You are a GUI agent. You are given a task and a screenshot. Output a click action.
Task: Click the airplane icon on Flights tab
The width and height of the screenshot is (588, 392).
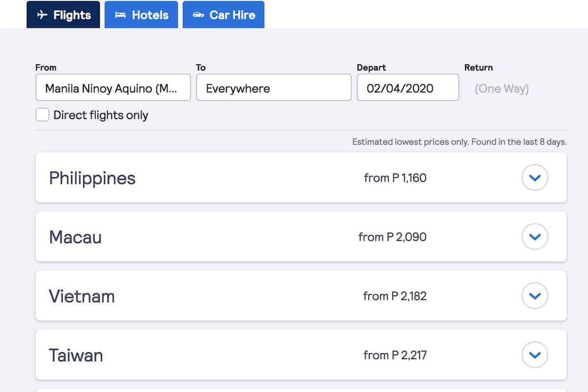[x=42, y=15]
